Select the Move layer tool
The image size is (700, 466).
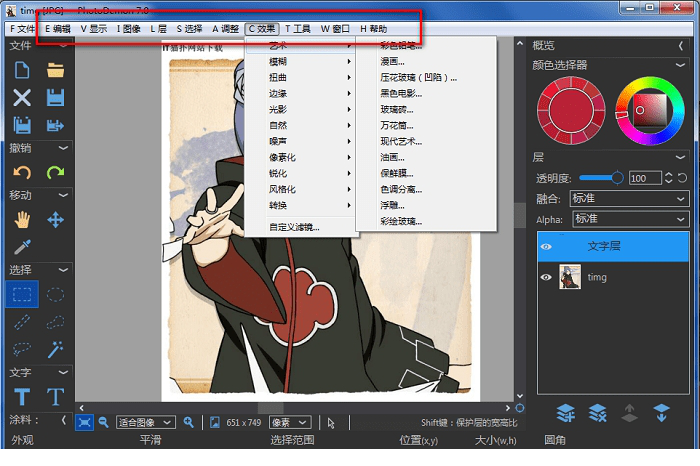click(55, 220)
